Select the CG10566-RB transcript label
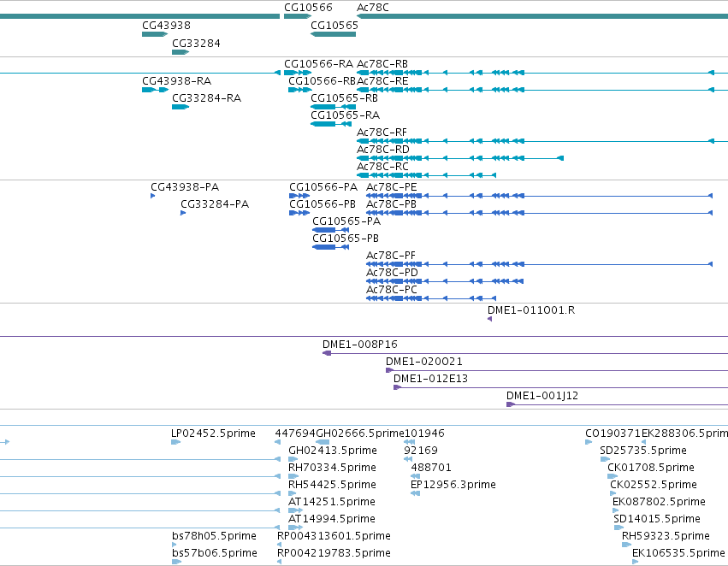Viewport: 728px width, 566px height. (x=322, y=80)
